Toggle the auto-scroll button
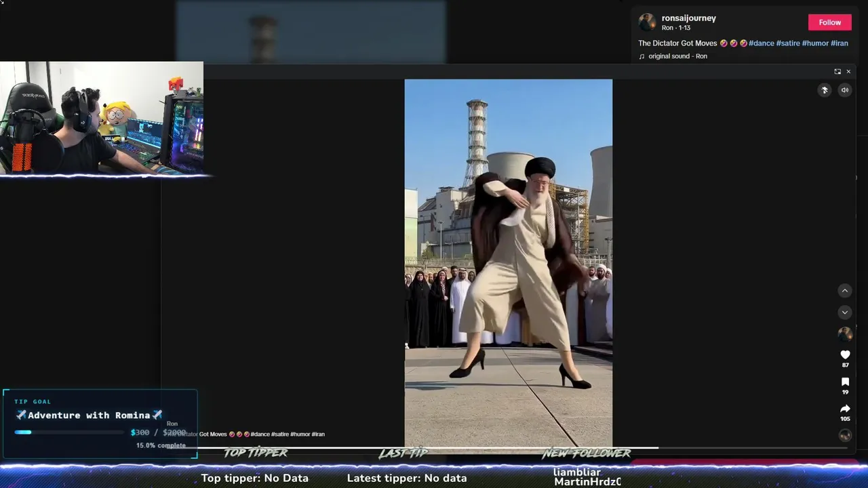868x488 pixels. point(825,90)
